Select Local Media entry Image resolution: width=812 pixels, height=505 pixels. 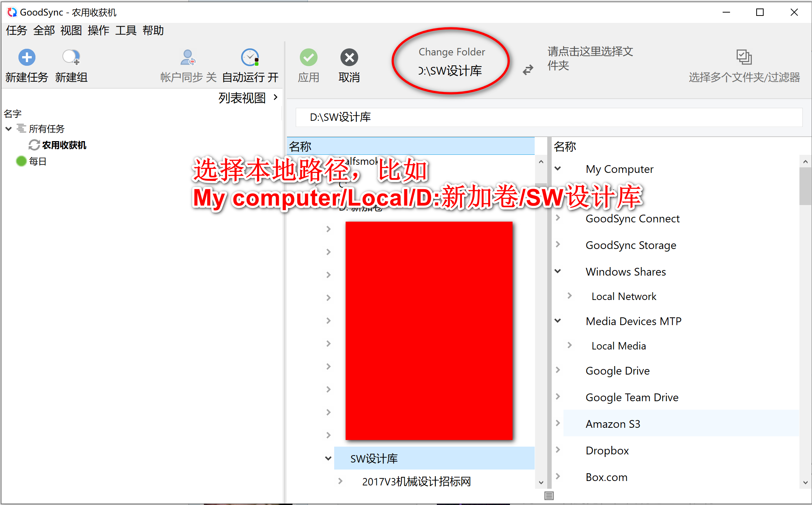click(x=619, y=346)
